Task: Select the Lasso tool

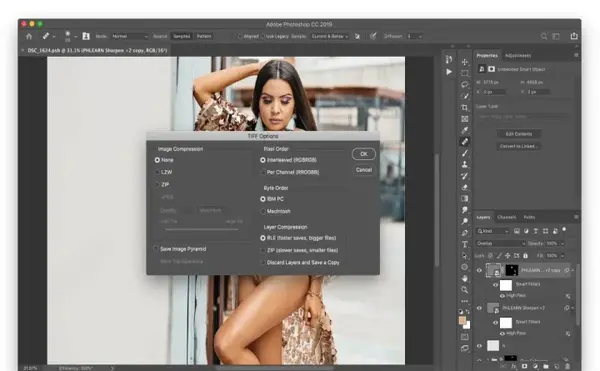Action: [x=465, y=85]
